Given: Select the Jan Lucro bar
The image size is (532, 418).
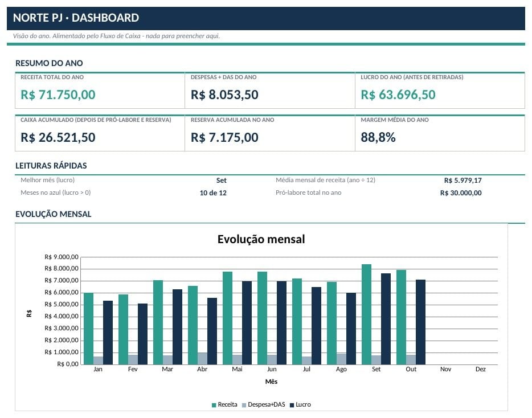Looking at the screenshot, I should click(108, 333).
